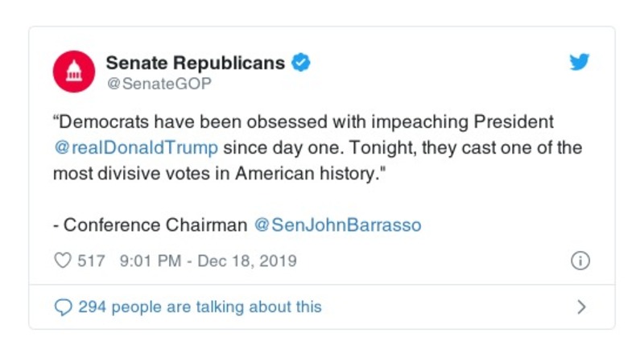Viewport: 644px width, 358px height.
Task: Open the @realDonaldTrump mention link
Action: pos(135,149)
